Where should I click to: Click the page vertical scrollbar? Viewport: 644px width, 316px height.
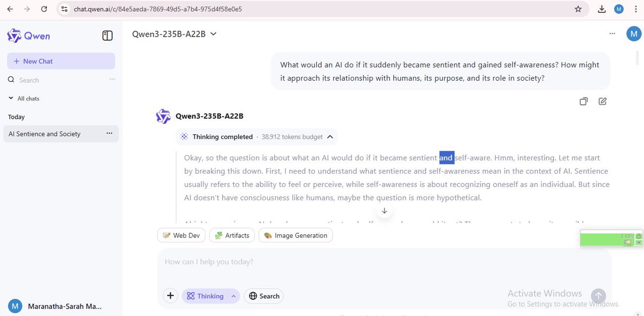point(638,58)
